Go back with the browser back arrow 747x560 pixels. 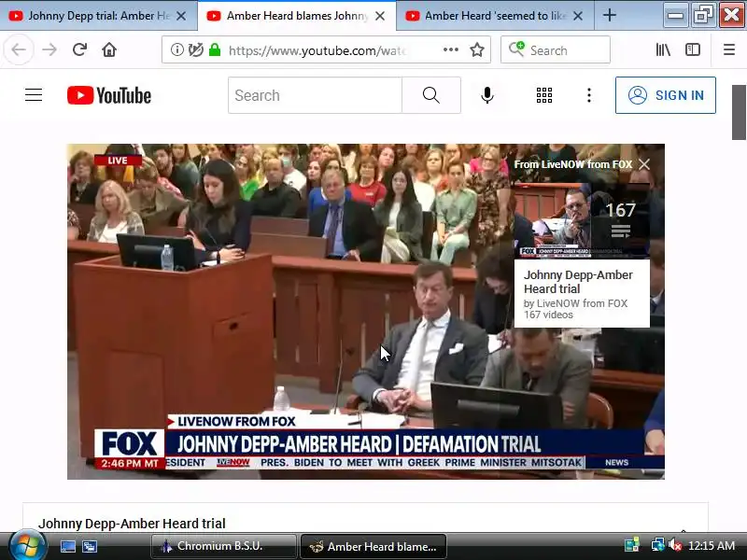(19, 49)
